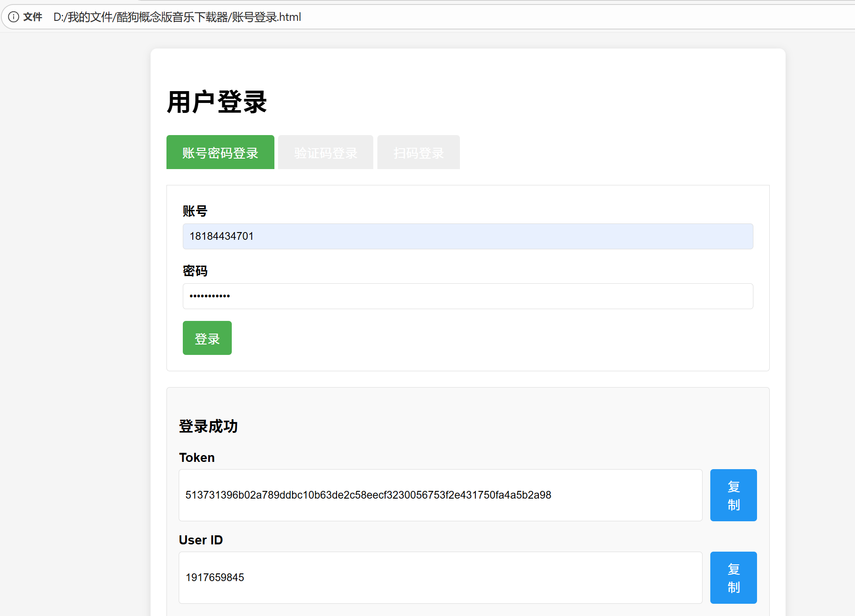This screenshot has width=855, height=616.
Task: Click the User ID label text
Action: coord(201,540)
